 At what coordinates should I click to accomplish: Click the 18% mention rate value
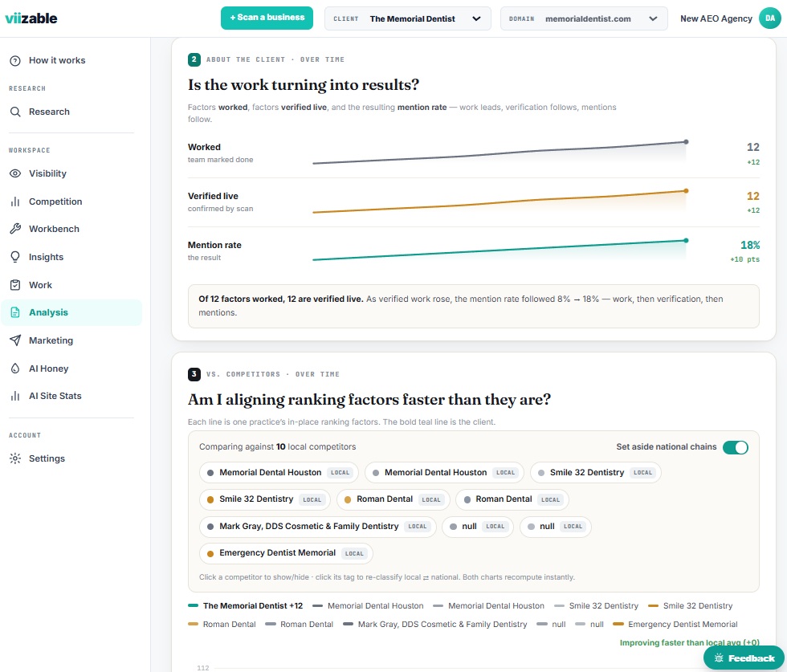(750, 246)
